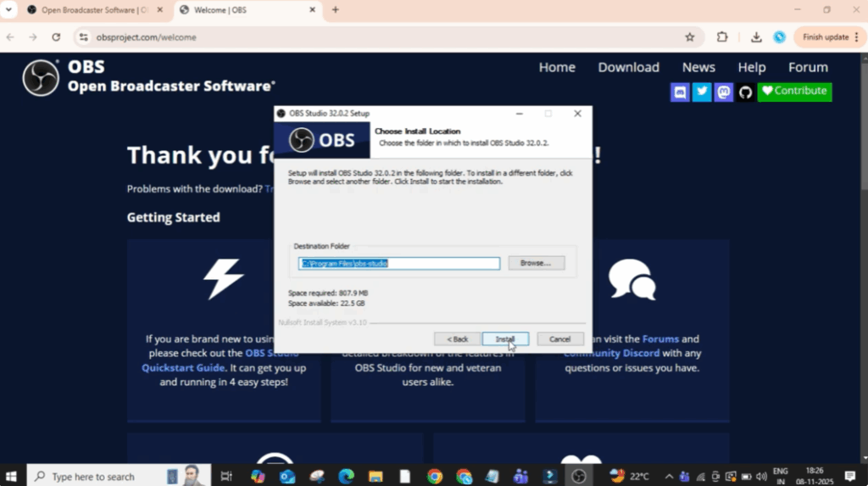Open Outlook from the taskbar
Screen dimensions: 868x486
[287, 476]
